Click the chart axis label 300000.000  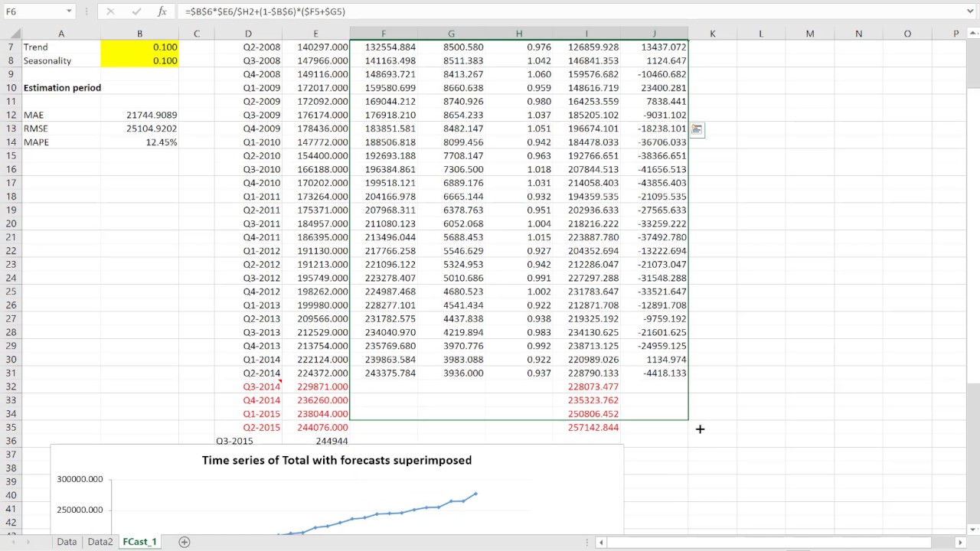[x=80, y=479]
